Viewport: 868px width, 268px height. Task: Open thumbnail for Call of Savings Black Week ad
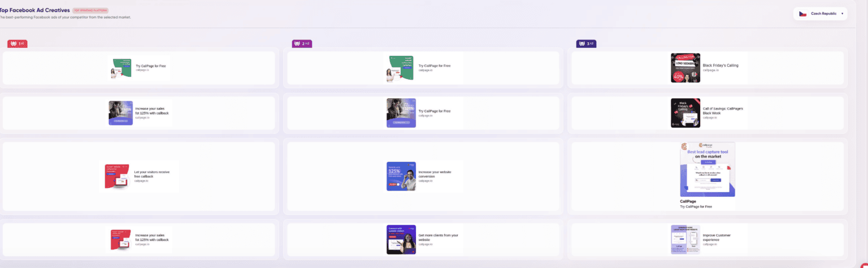[685, 113]
